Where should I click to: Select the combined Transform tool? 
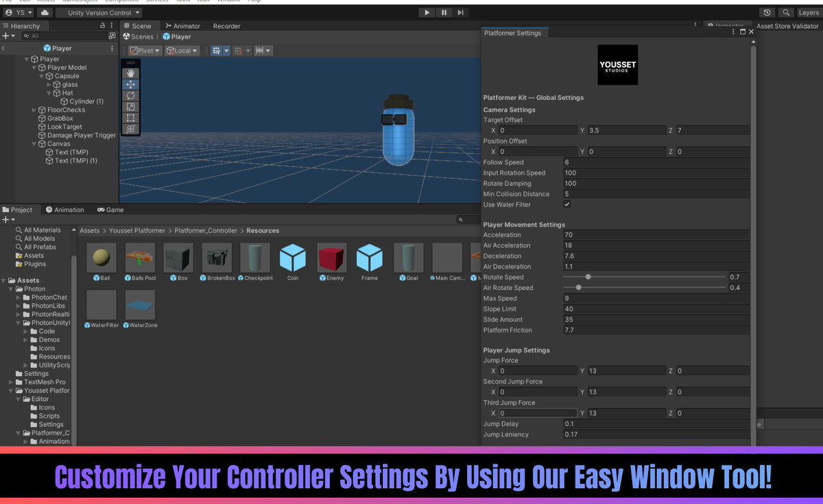point(130,128)
